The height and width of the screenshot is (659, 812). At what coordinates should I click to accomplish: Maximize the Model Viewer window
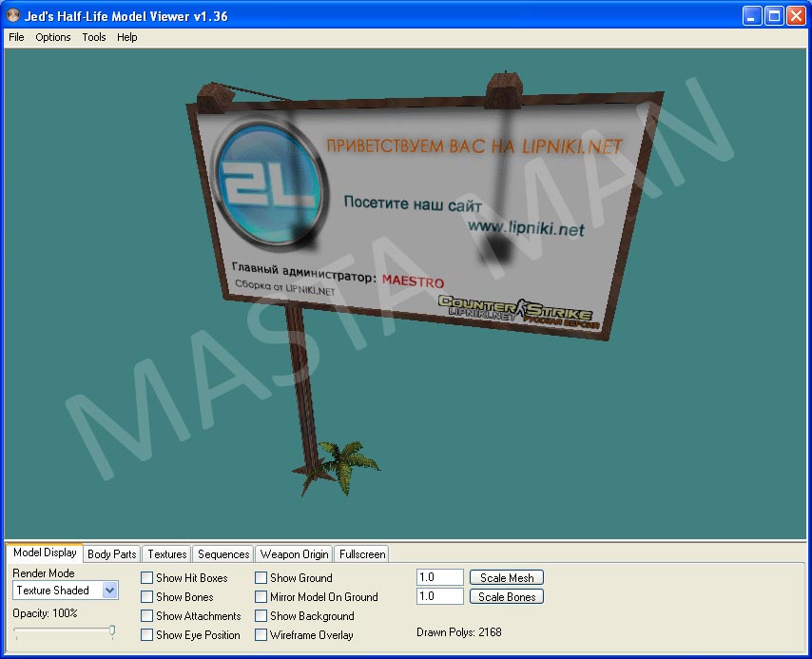pos(774,16)
